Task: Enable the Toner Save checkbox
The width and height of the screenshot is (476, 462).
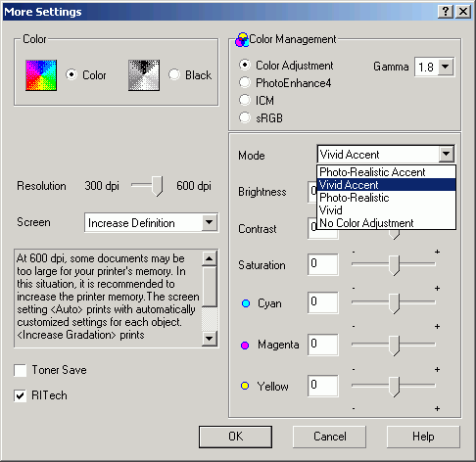Action: (21, 370)
